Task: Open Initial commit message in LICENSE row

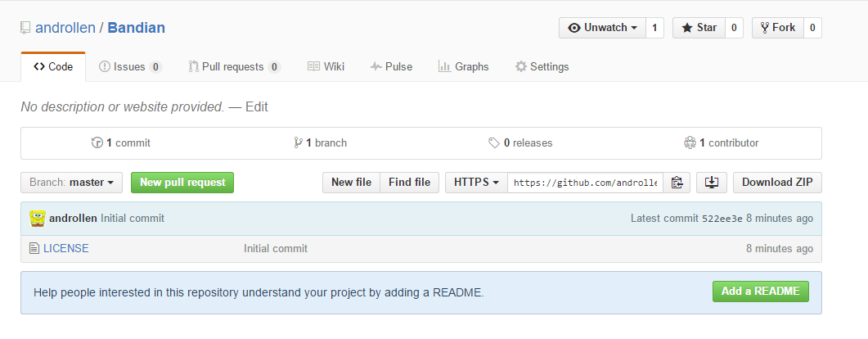Action: 276,249
